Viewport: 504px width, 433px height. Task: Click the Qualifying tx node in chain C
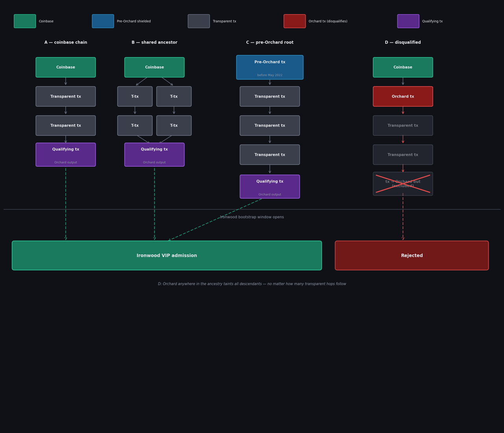(270, 187)
